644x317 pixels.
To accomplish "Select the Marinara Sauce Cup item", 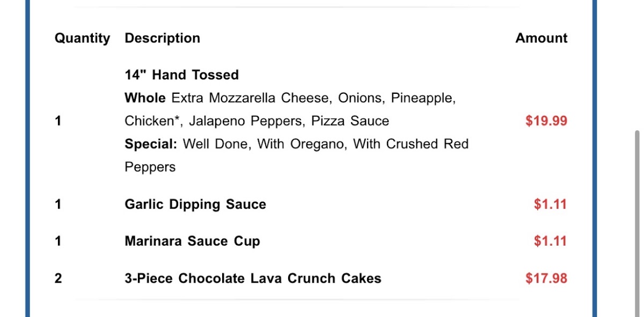I will point(192,241).
